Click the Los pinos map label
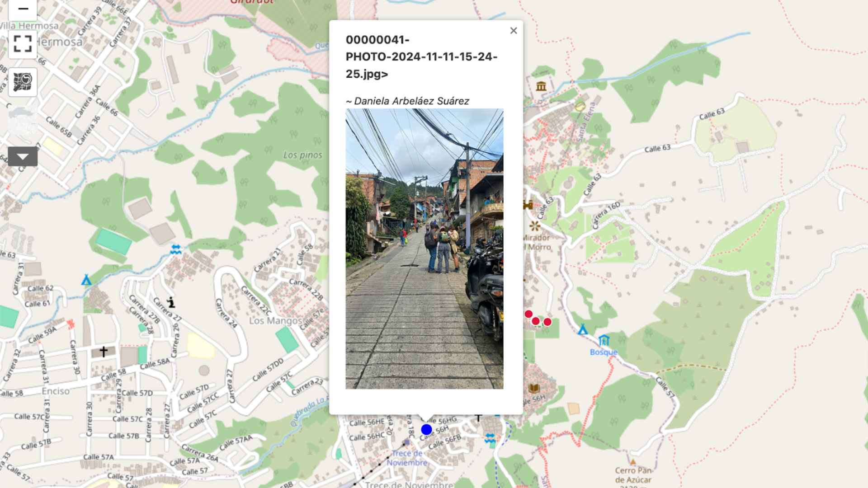 click(303, 155)
